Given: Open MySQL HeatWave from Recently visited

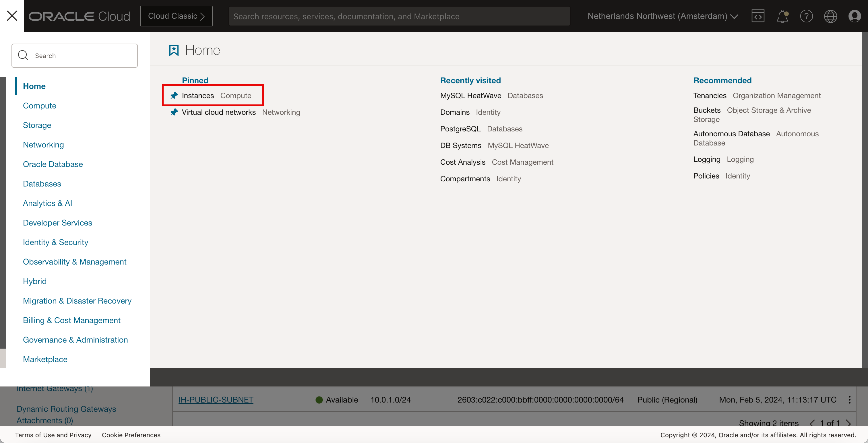Looking at the screenshot, I should click(x=470, y=96).
